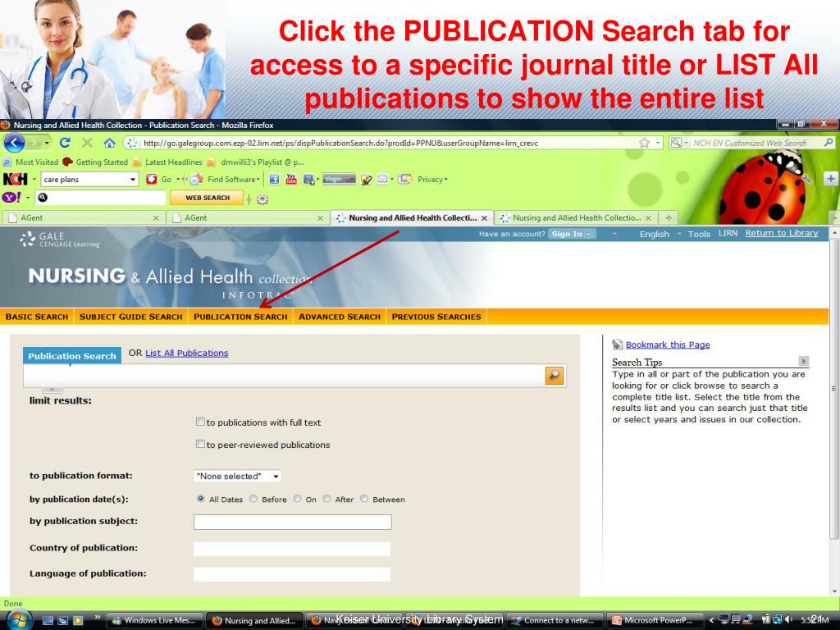Go back with the browser Back arrow
Viewport: 840px width, 630px height.
14,143
